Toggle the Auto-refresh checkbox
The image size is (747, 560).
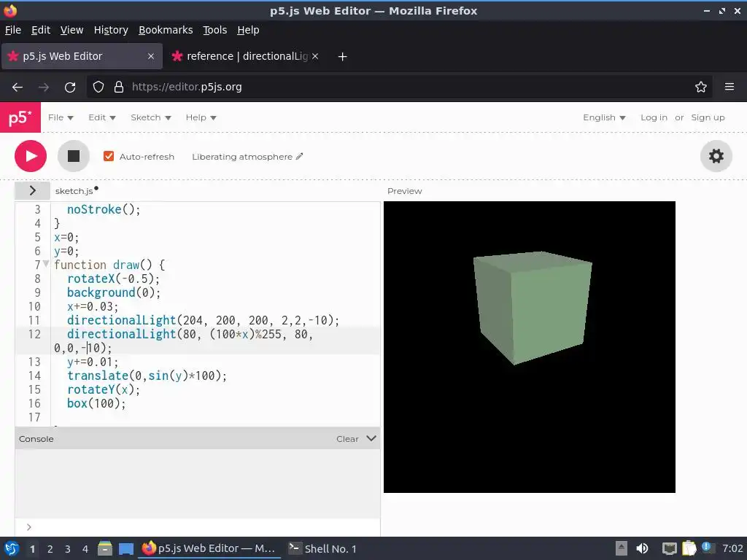(109, 156)
